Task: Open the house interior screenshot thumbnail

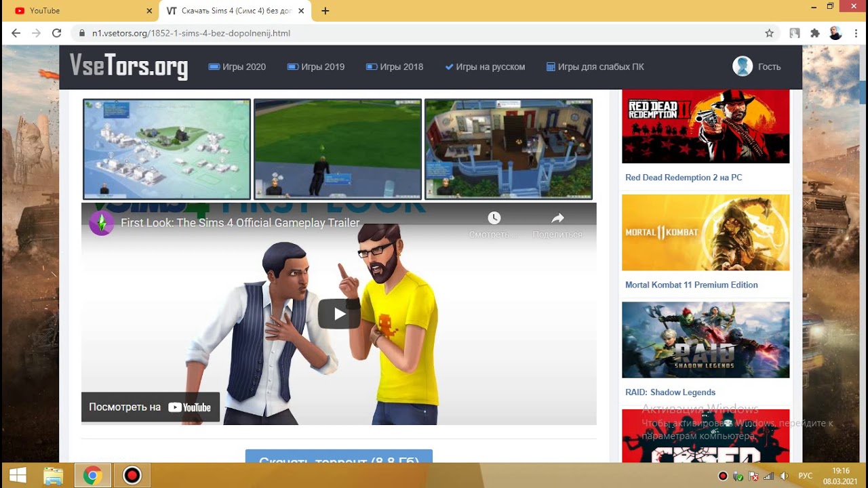Action: pyautogui.click(x=509, y=149)
